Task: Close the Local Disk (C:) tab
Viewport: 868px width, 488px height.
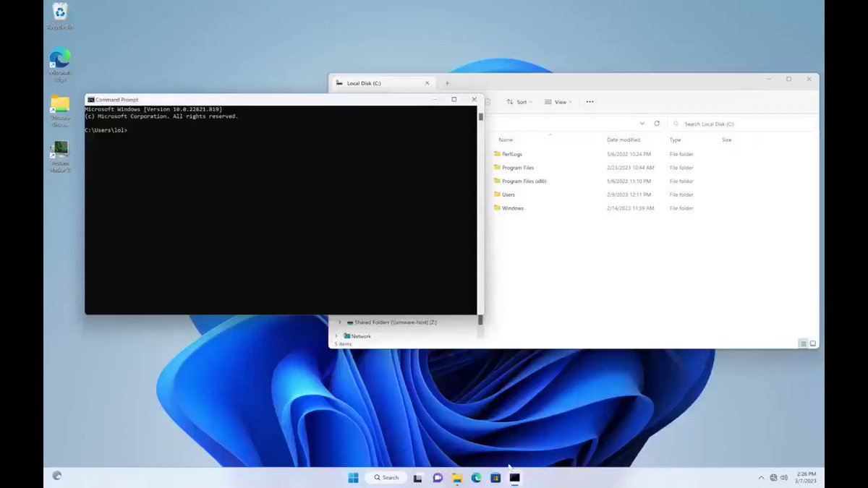Action: tap(428, 83)
